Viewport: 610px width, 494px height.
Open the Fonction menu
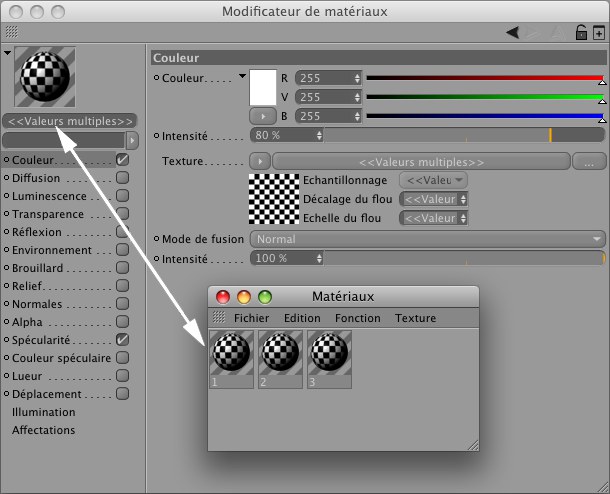357,318
